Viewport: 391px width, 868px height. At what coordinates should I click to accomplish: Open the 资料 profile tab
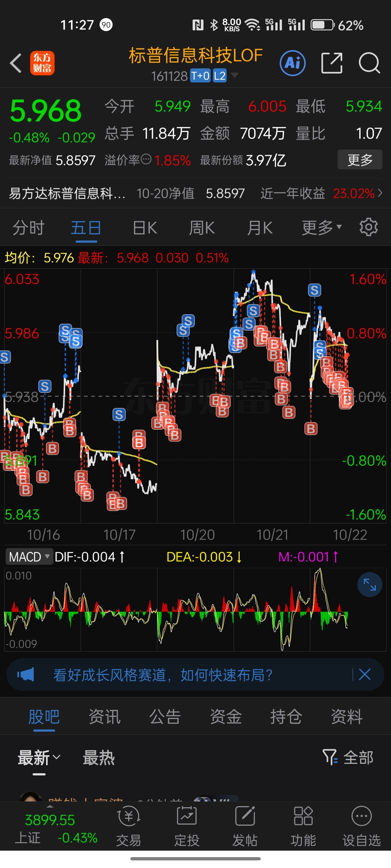pyautogui.click(x=347, y=716)
